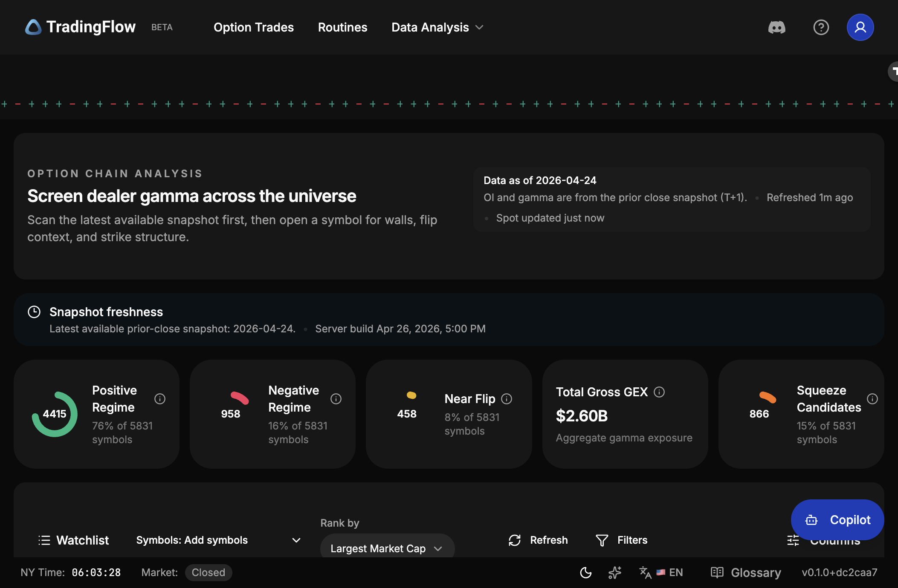Show the Positive Regime info tooltip

pyautogui.click(x=159, y=398)
